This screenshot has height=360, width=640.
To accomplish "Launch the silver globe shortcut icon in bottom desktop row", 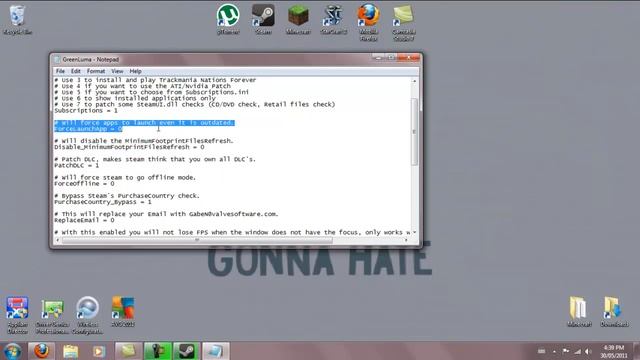I will [87, 315].
